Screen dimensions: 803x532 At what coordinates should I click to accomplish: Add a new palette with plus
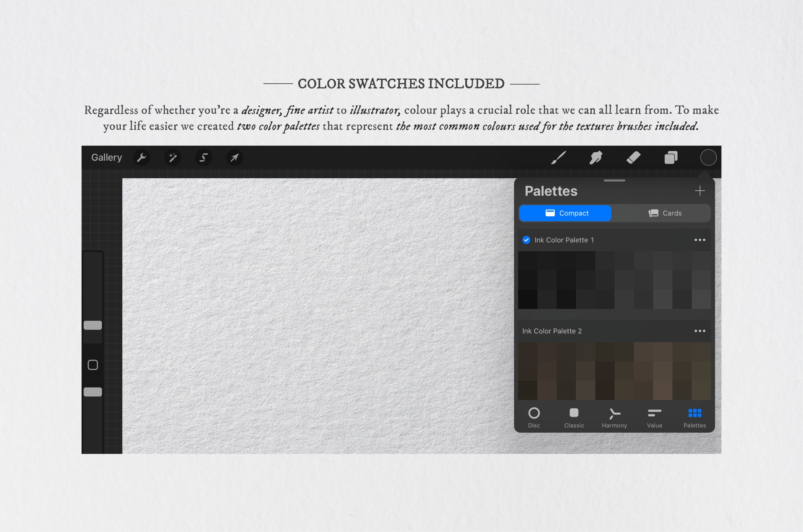pyautogui.click(x=700, y=191)
